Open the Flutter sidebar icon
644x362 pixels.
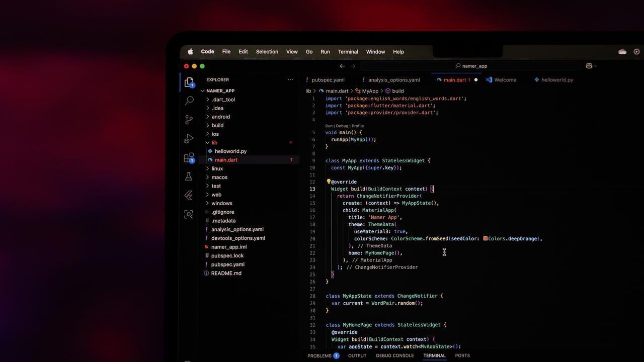(189, 195)
